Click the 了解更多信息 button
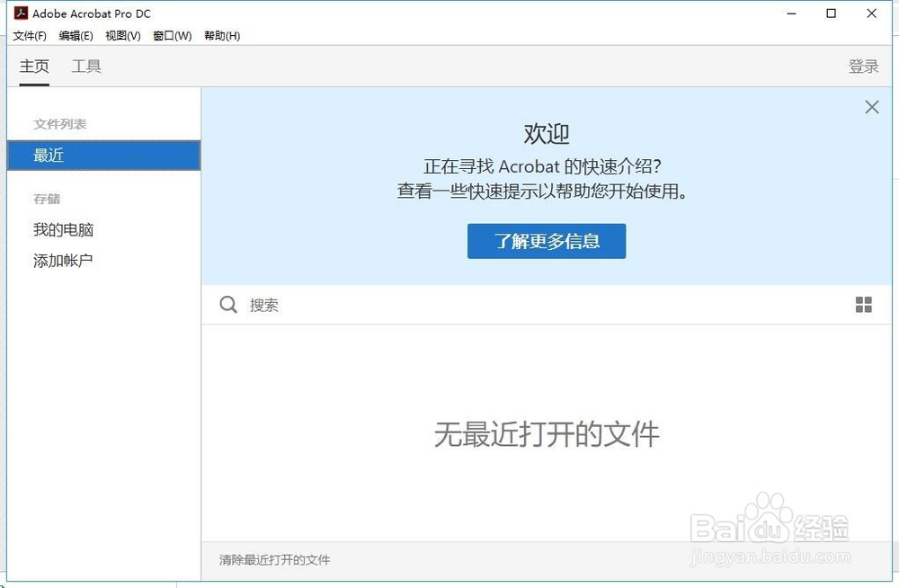This screenshot has width=899, height=588. [x=547, y=241]
